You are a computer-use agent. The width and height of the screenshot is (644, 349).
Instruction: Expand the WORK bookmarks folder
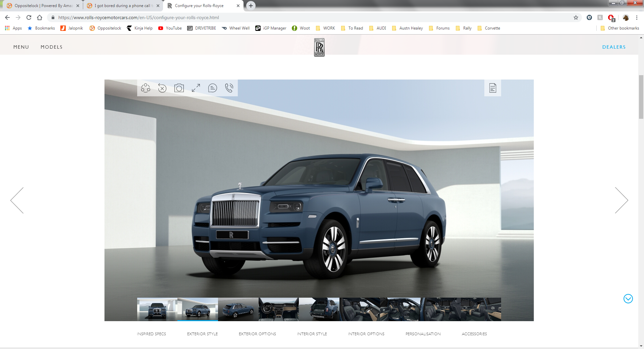coord(325,28)
